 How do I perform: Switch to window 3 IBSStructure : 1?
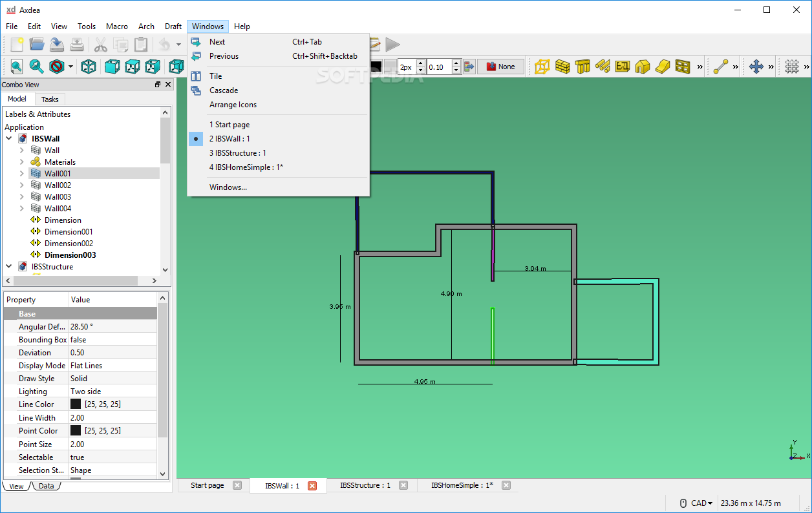pos(278,153)
